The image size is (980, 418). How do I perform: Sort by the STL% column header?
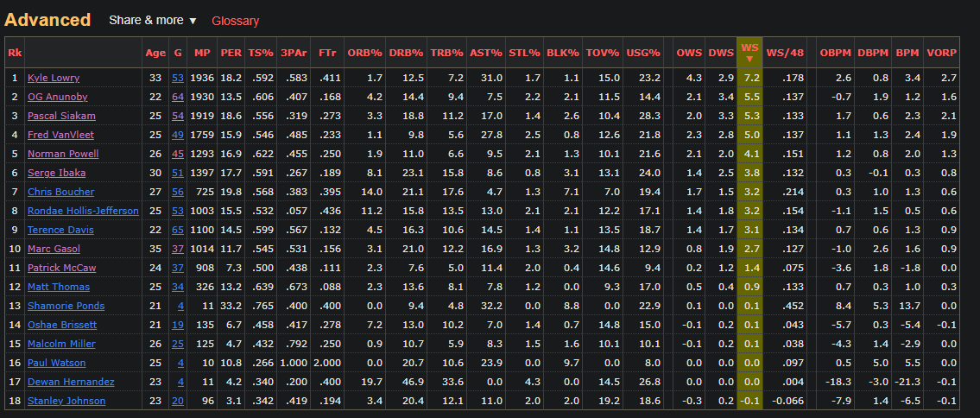524,53
